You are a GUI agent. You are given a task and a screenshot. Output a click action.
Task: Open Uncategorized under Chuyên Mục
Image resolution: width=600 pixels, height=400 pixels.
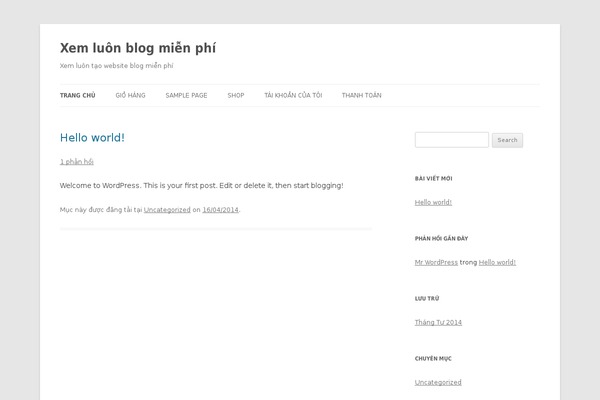(x=438, y=382)
